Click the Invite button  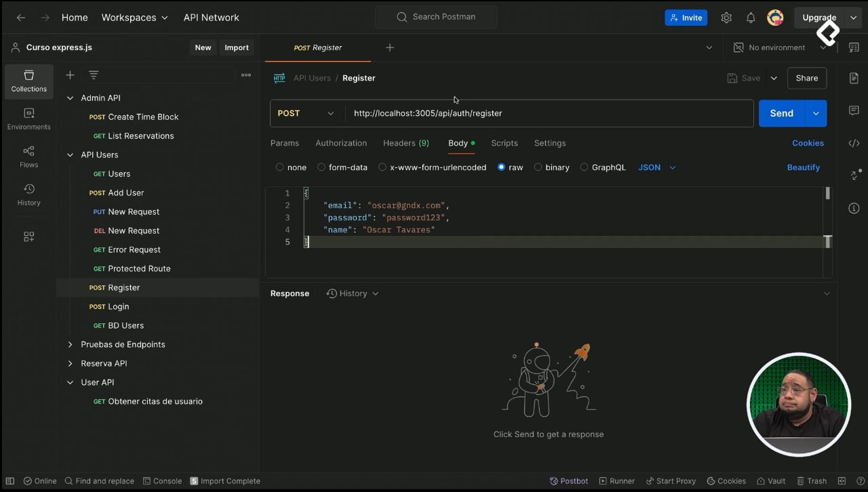[x=686, y=18]
